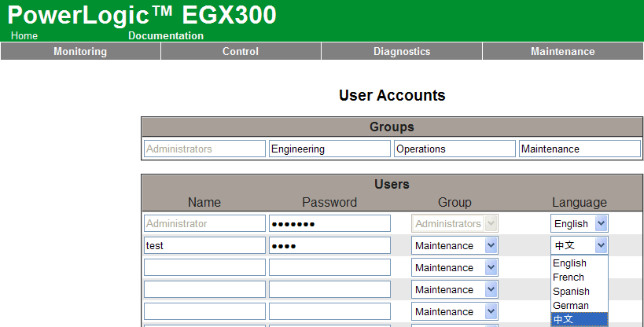Click the Password column header

pyautogui.click(x=329, y=202)
